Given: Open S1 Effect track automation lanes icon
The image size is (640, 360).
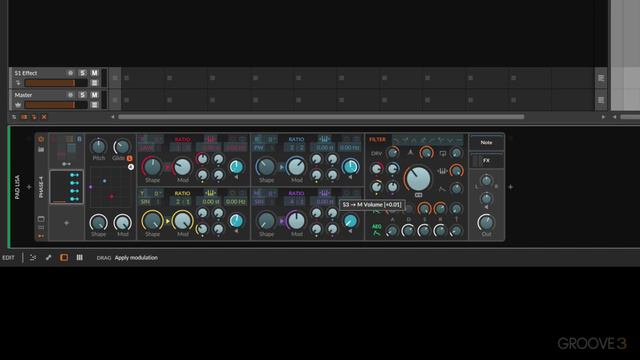Looking at the screenshot, I should pos(94,83).
